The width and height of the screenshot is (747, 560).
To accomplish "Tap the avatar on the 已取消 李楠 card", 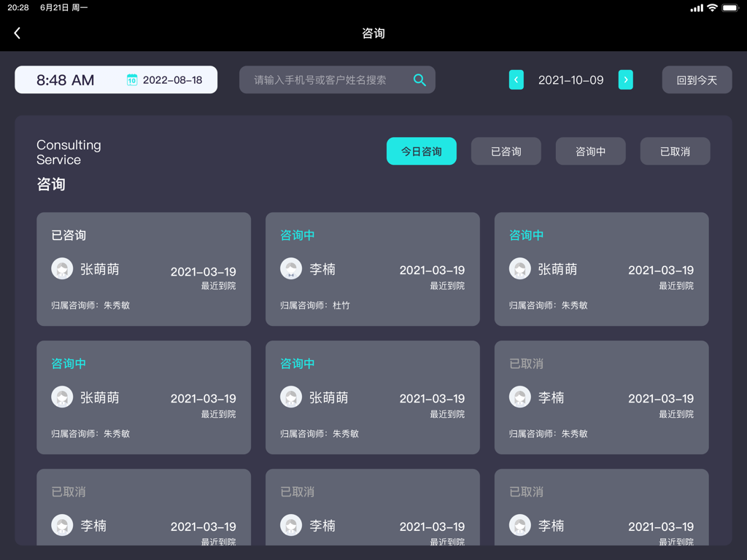I will click(x=520, y=397).
